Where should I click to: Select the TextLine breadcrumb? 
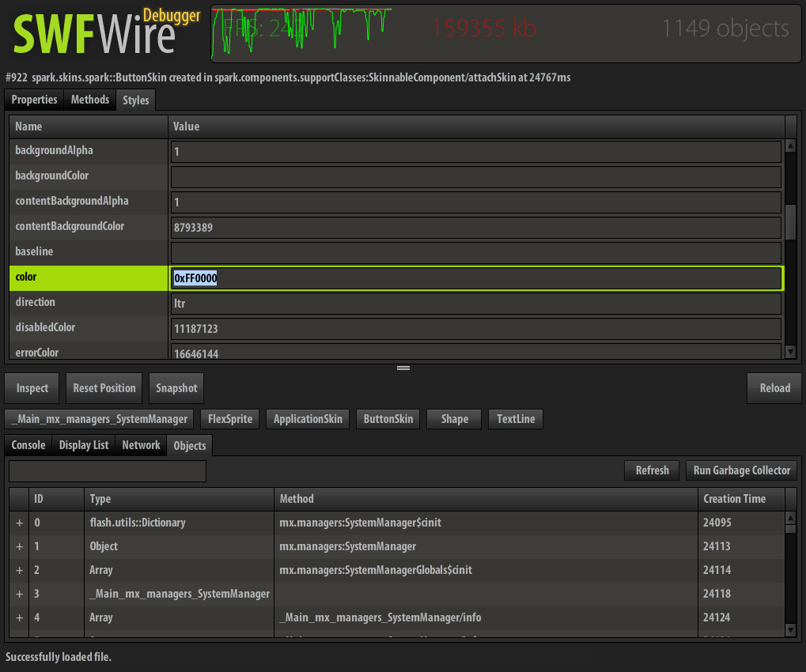click(x=516, y=419)
